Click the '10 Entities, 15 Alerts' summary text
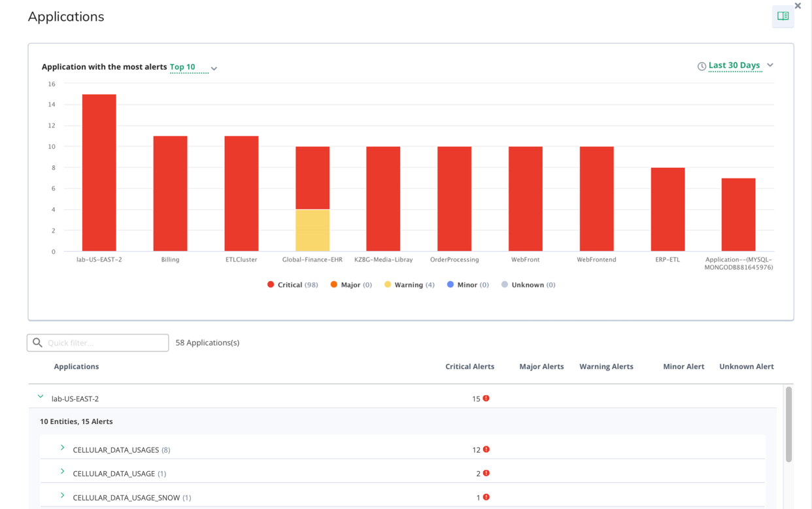 [76, 421]
